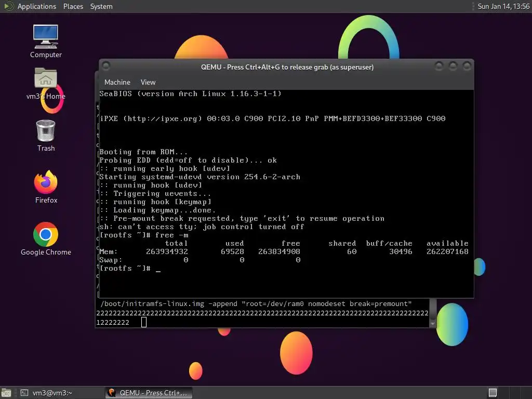Click the background terminal's vertical scrollbar track
This screenshot has height=399, width=532.
(x=433, y=310)
